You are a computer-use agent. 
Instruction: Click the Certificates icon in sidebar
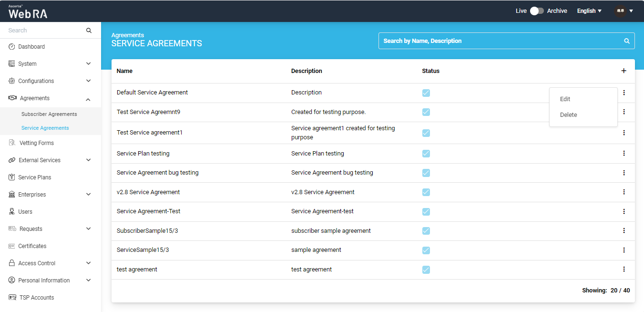tap(12, 246)
